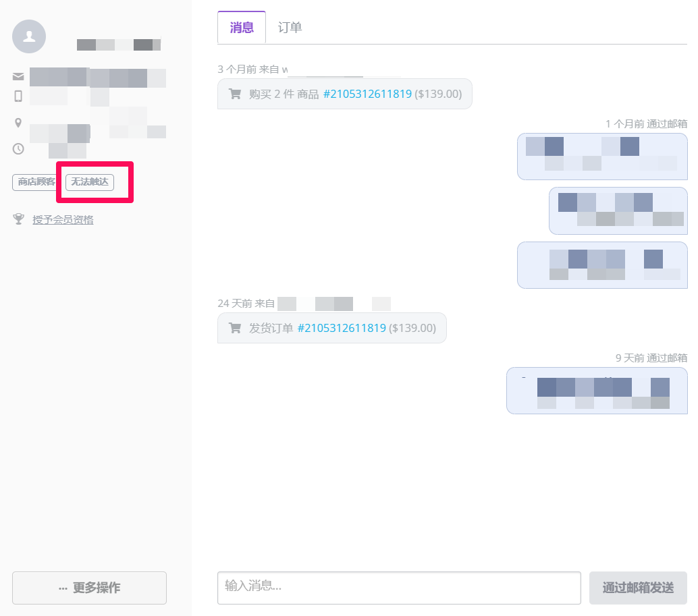Click the trophy icon beside 授予会员资格
The image size is (698, 616).
[18, 219]
